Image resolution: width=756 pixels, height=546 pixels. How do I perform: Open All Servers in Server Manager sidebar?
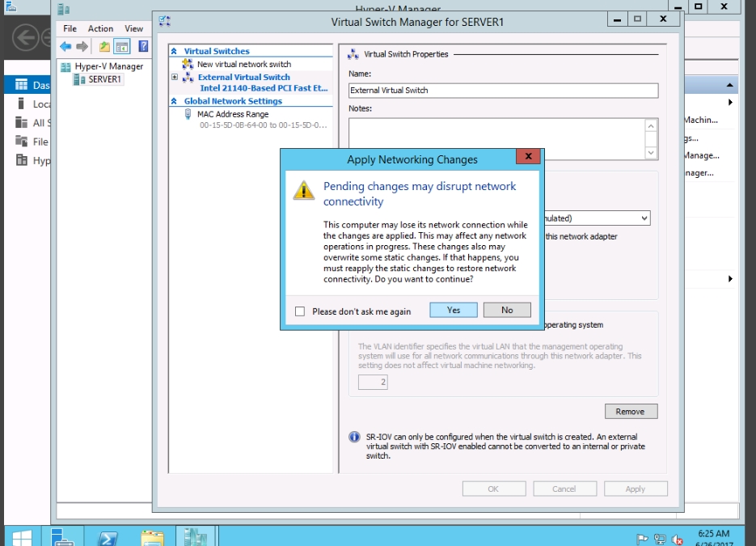[x=29, y=122]
